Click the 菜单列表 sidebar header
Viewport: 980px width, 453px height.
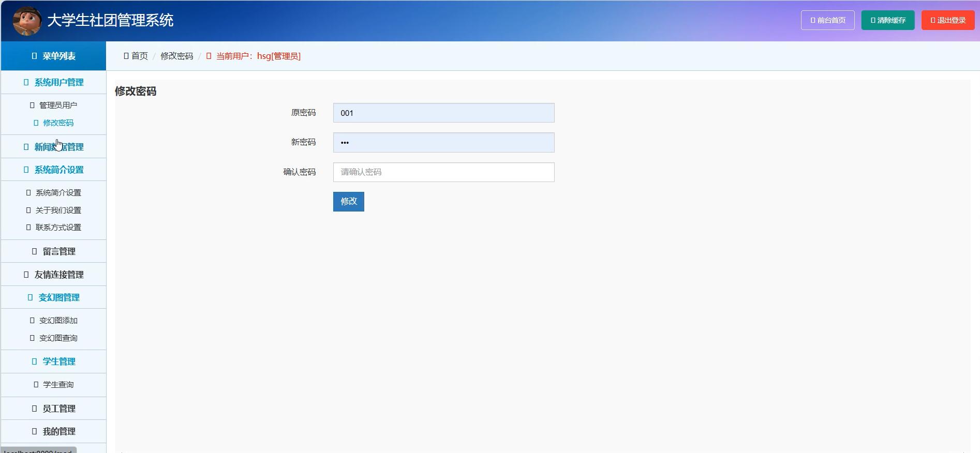[53, 56]
